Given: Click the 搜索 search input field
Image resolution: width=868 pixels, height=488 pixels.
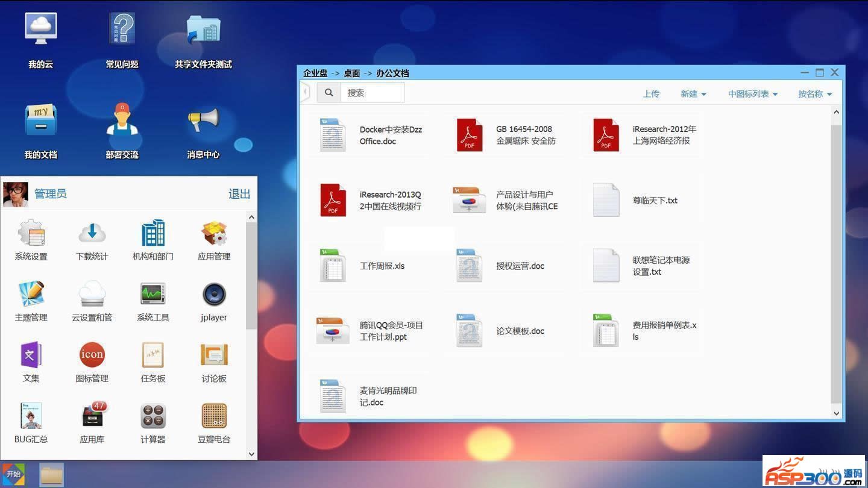Looking at the screenshot, I should [373, 93].
